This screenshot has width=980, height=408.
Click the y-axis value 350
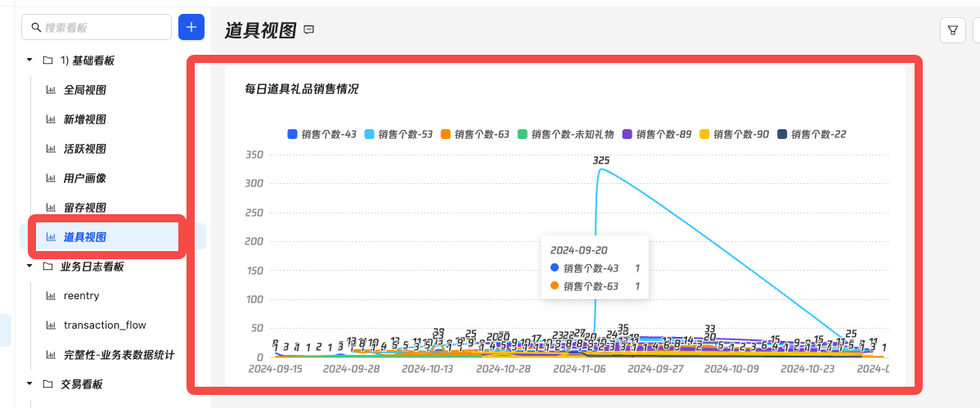[254, 155]
